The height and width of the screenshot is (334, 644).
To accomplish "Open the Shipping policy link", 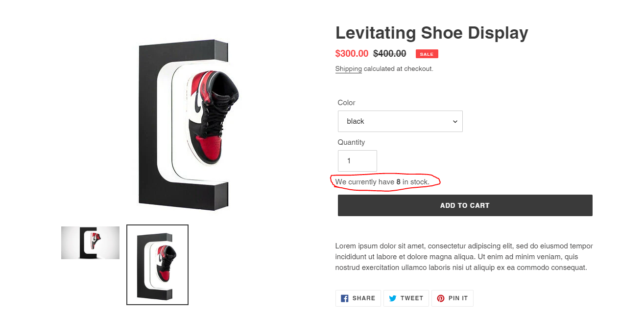I will click(x=348, y=69).
